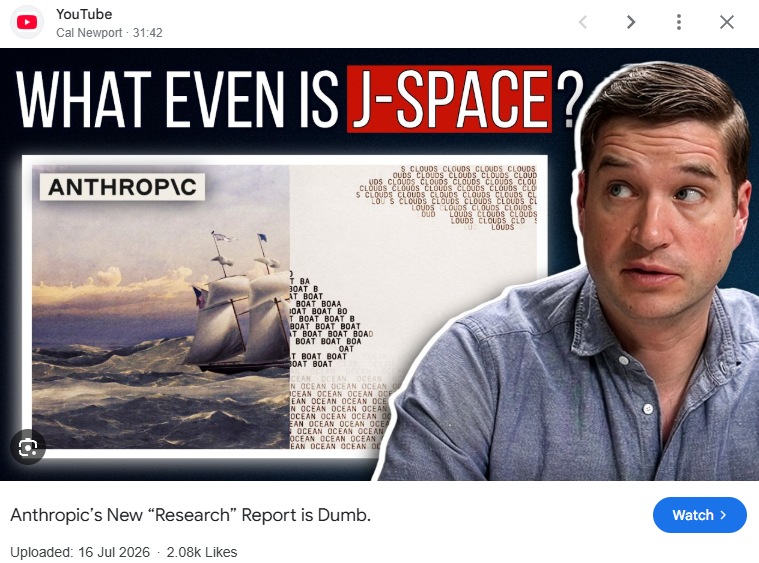759x563 pixels.
Task: Click the "Uploaded: 16 Jul 2026" text
Action: [x=80, y=552]
